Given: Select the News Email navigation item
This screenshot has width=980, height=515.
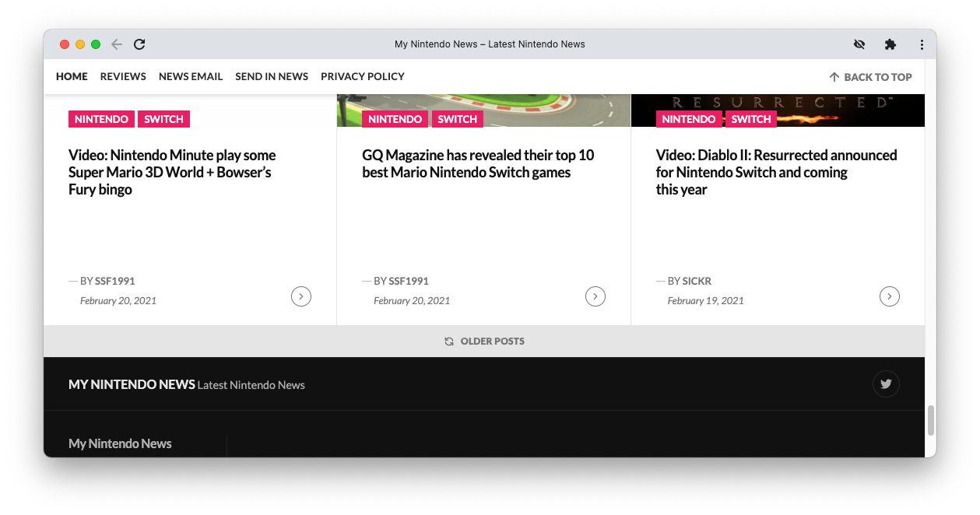Looking at the screenshot, I should pyautogui.click(x=191, y=76).
